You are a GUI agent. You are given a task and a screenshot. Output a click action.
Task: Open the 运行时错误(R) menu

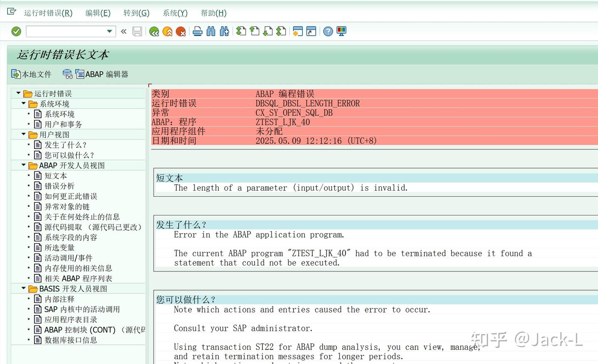pyautogui.click(x=48, y=13)
